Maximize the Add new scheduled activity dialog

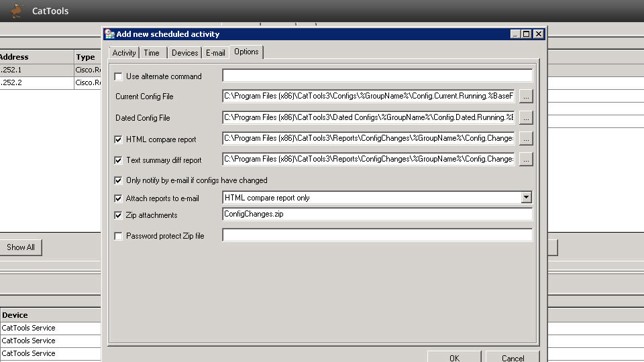coord(527,34)
